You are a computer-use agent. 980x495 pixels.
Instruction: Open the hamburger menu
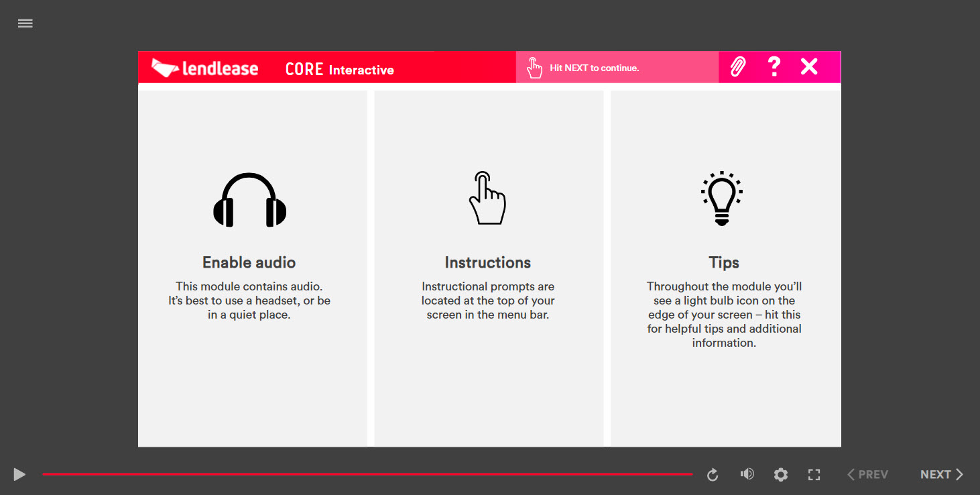click(25, 23)
